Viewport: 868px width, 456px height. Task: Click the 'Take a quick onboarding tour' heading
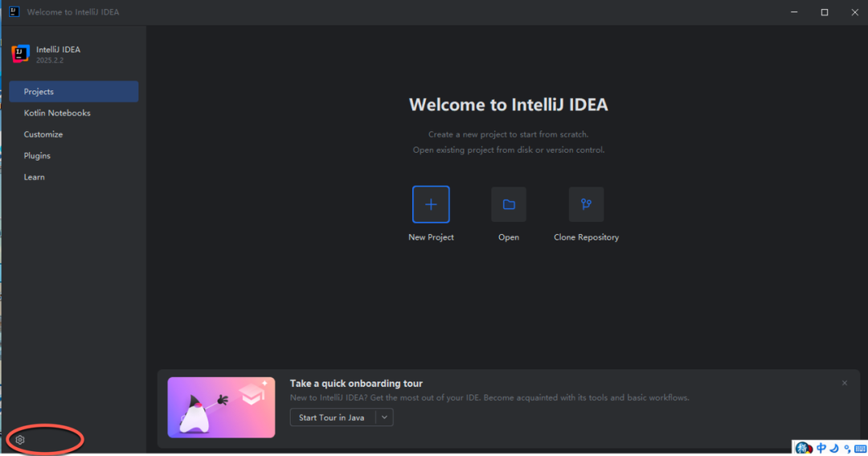coord(356,384)
